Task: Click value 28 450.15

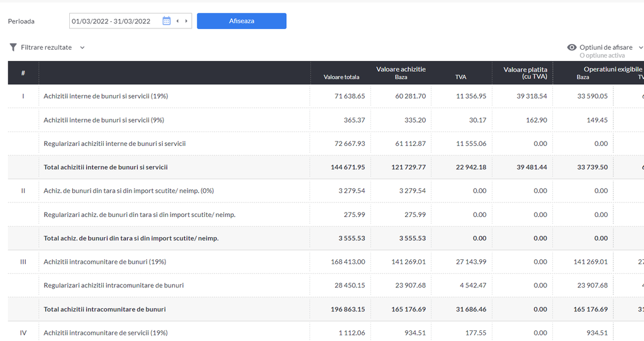Action: (350, 286)
